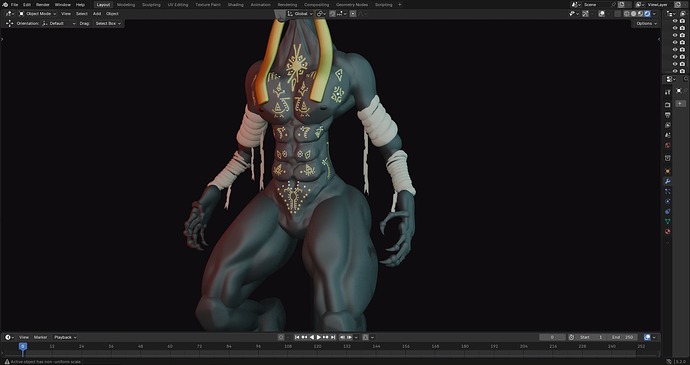Viewport: 690px width, 365px height.
Task: Expand viewport shading options arrow
Action: point(654,14)
